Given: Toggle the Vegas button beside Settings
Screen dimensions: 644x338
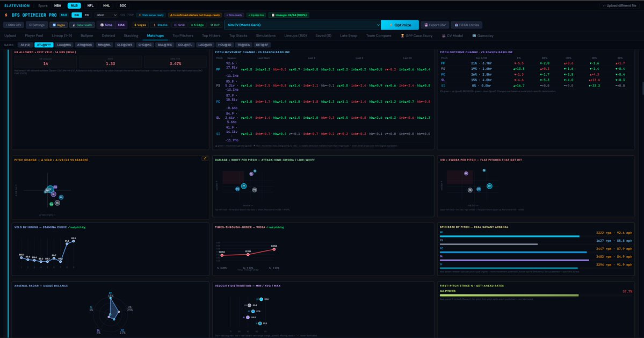Looking at the screenshot, I should 59,25.
